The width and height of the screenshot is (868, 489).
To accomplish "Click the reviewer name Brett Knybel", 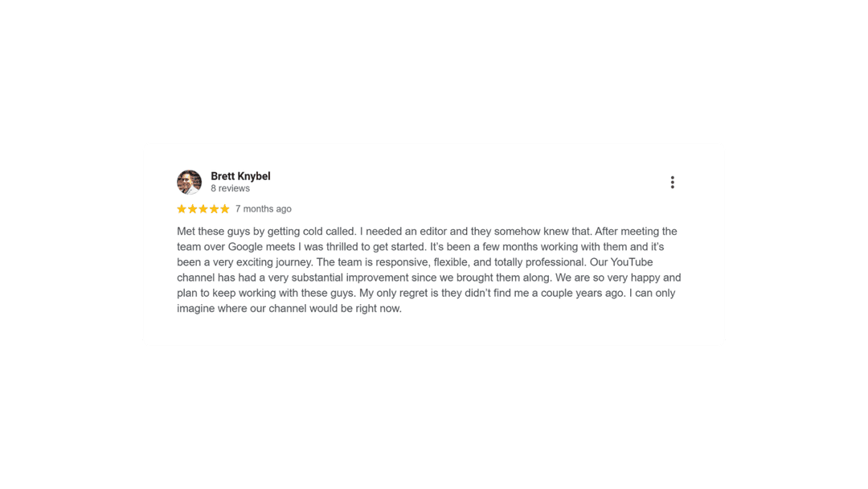I will pyautogui.click(x=239, y=175).
